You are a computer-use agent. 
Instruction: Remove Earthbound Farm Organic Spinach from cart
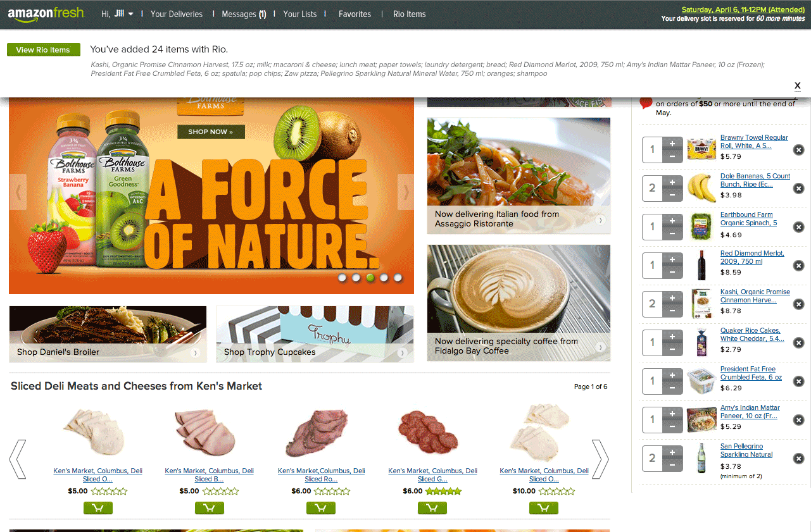click(x=798, y=227)
